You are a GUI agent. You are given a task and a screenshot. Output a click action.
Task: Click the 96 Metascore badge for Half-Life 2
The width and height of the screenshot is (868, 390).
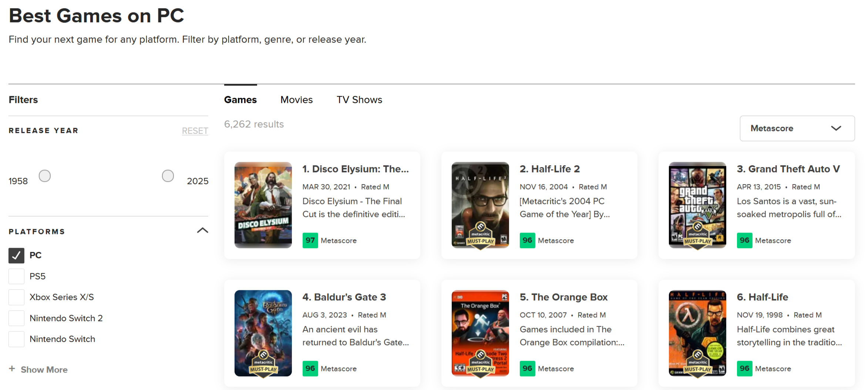click(x=527, y=240)
